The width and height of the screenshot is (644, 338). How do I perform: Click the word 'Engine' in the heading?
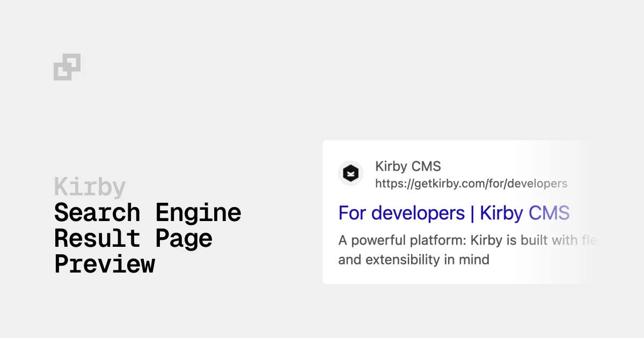[198, 213]
